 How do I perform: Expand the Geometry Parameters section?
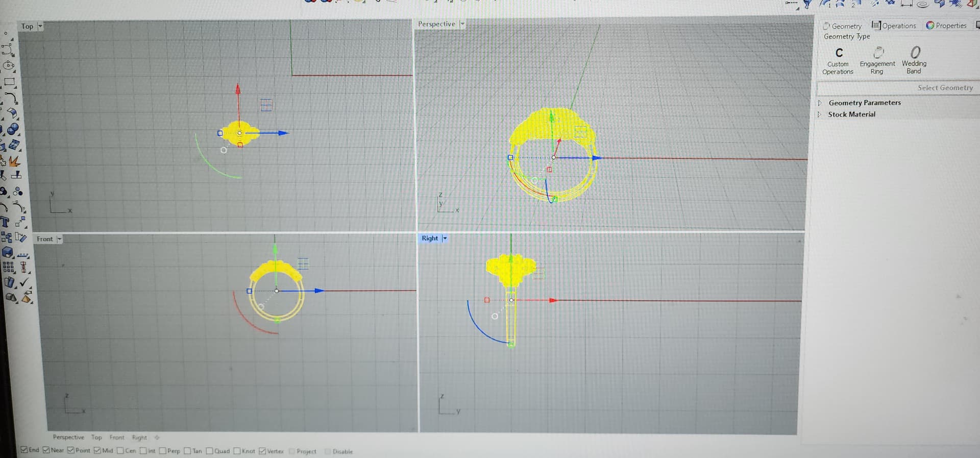pos(820,103)
